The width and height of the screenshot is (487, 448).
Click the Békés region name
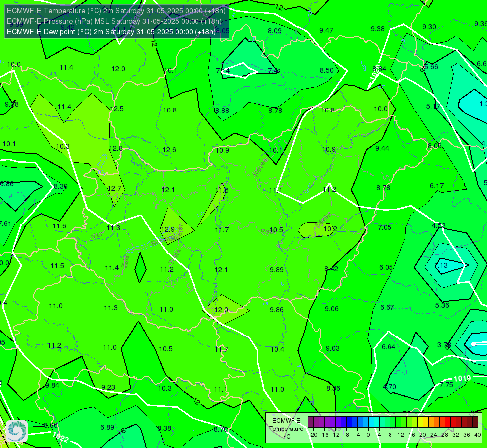323,220
